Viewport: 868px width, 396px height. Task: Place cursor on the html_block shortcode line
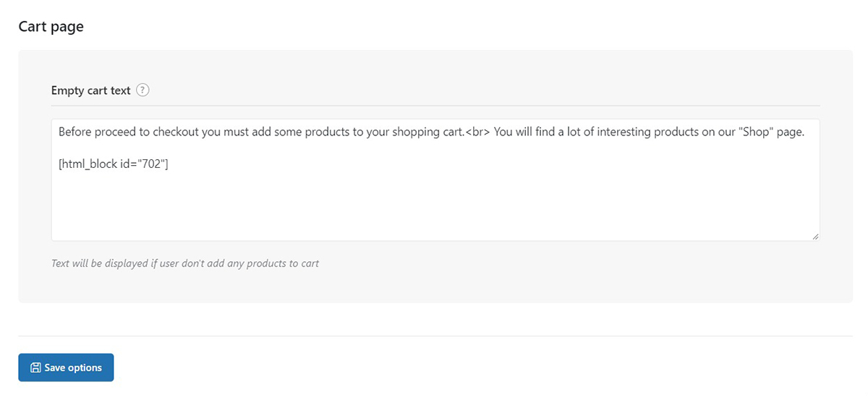click(x=114, y=164)
